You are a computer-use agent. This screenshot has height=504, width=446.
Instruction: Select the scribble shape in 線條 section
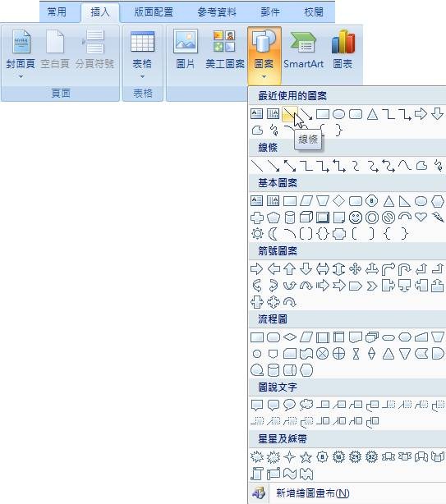tap(438, 166)
